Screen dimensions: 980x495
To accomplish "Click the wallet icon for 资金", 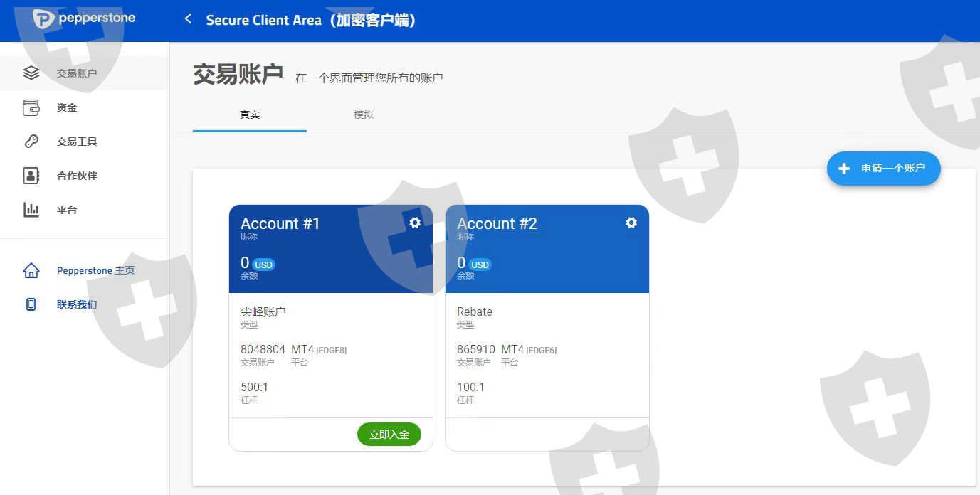I will click(x=31, y=107).
